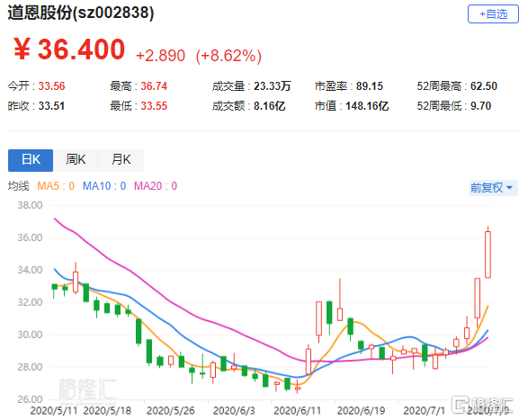Click the 2020/5/18 date axis label
The image size is (519, 420).
coord(107,411)
